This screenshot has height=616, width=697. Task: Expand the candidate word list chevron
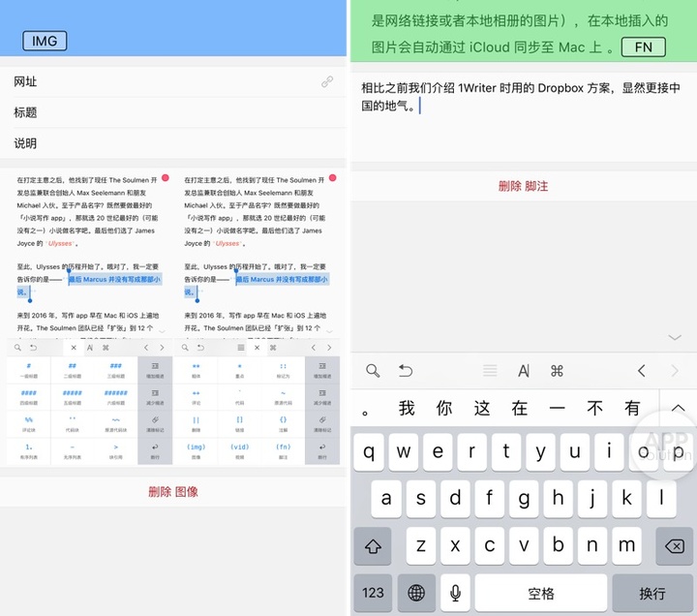point(677,408)
